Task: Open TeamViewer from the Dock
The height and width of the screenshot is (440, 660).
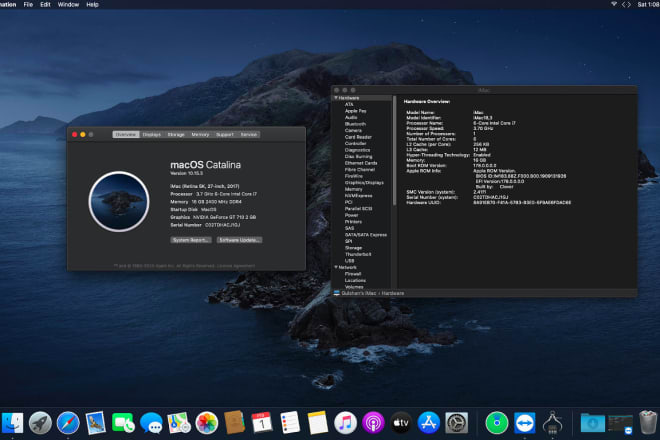Action: pyautogui.click(x=524, y=423)
